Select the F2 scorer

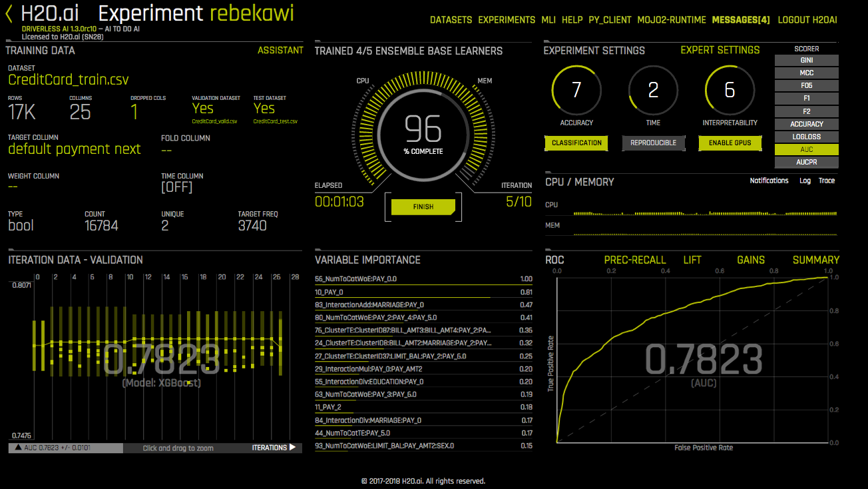pyautogui.click(x=806, y=111)
